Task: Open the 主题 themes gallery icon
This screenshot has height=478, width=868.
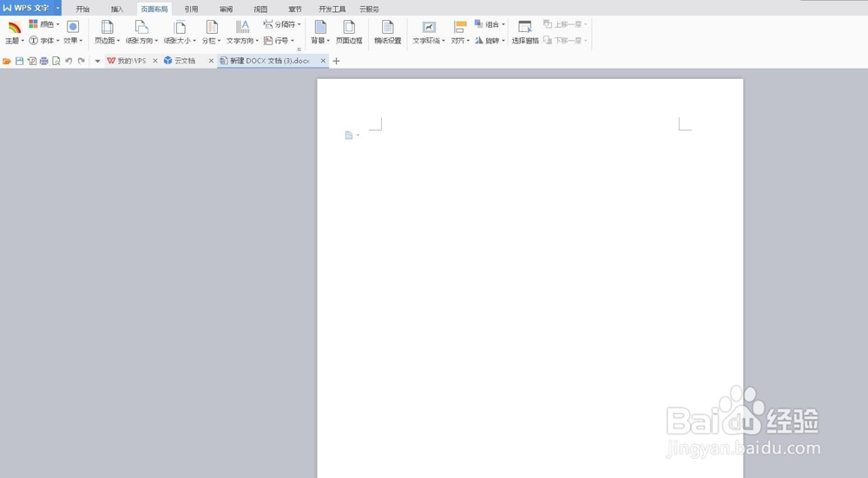Action: coord(15,27)
